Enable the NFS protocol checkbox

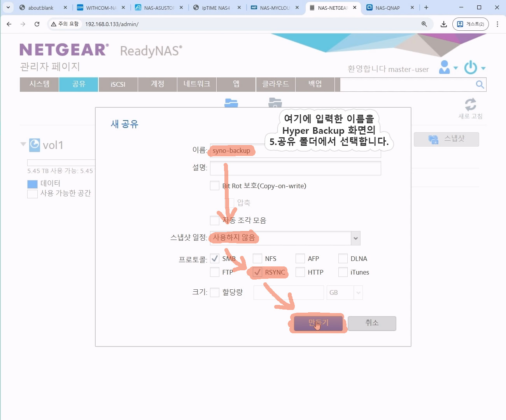coord(257,259)
